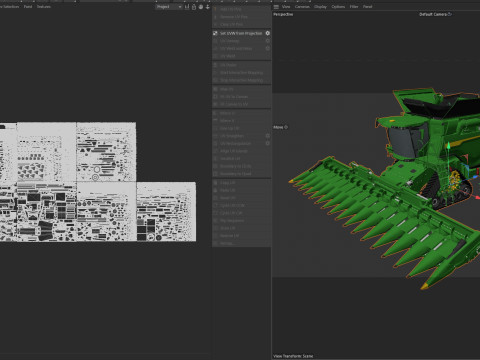Open the Project dropdown in the UV editor
480x360 pixels.
click(169, 7)
